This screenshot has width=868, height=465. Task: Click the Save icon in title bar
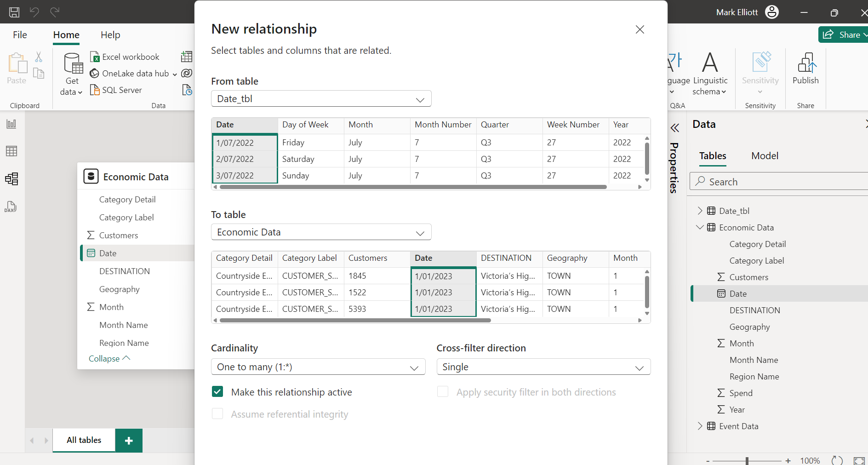(x=14, y=12)
